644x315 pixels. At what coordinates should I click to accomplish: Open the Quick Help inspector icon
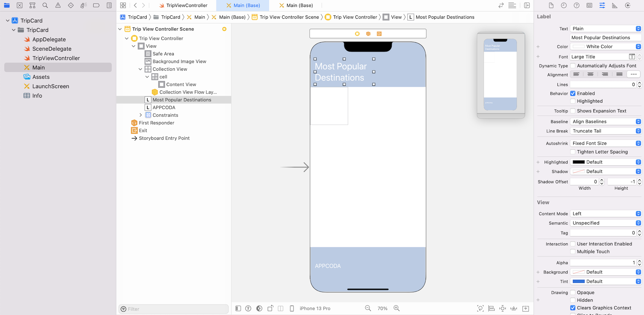click(x=577, y=5)
